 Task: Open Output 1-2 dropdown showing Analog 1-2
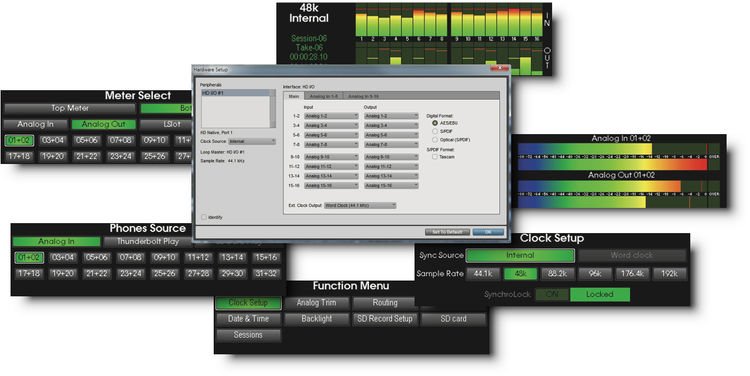pyautogui.click(x=391, y=116)
